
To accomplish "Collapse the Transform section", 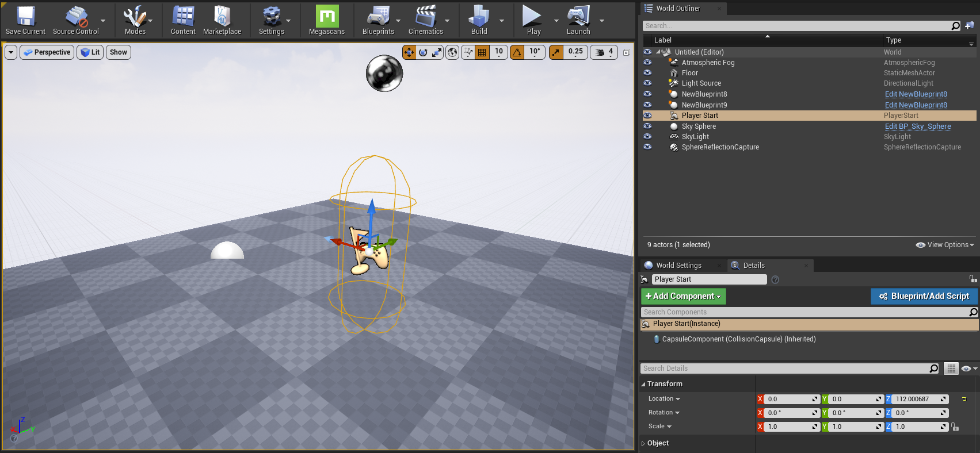I will (x=643, y=384).
